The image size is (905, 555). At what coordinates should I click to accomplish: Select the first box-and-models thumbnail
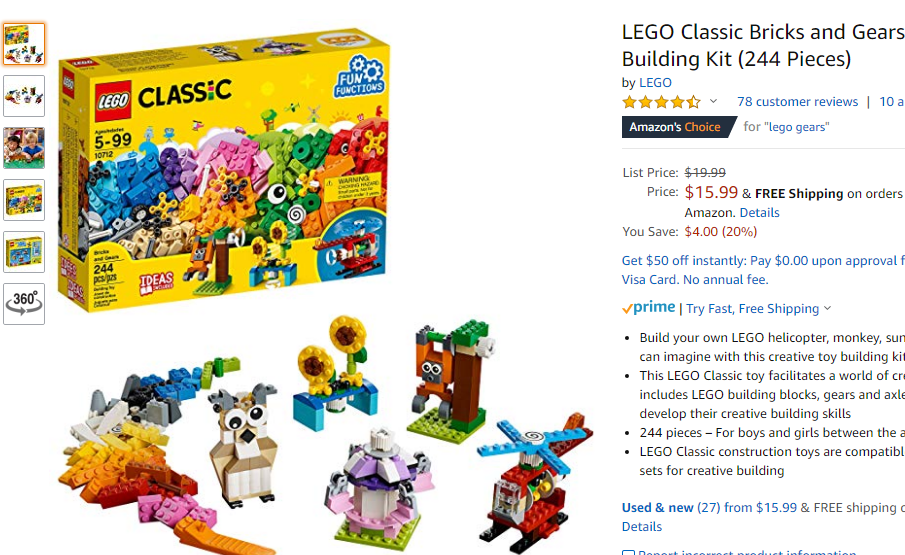click(24, 44)
